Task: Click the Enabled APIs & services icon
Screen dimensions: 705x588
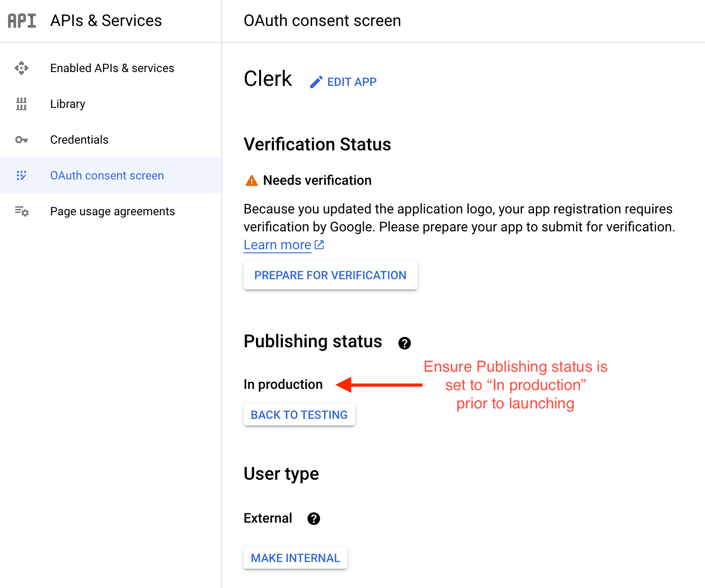Action: 21,68
